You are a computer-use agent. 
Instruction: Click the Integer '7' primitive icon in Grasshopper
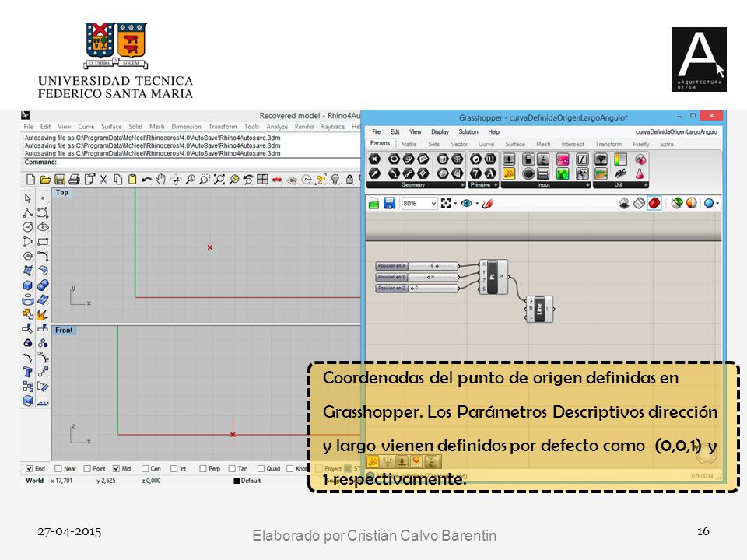(475, 173)
